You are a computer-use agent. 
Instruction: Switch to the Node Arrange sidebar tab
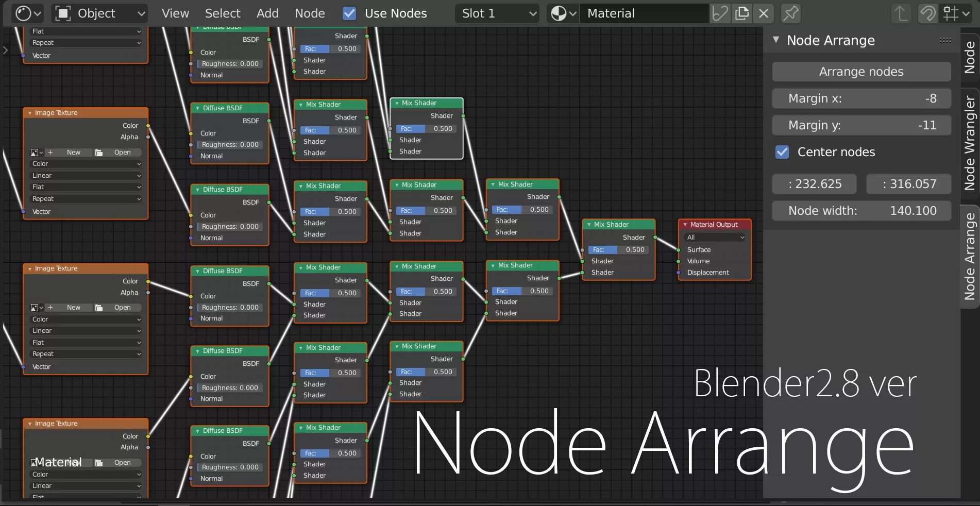tap(970, 256)
